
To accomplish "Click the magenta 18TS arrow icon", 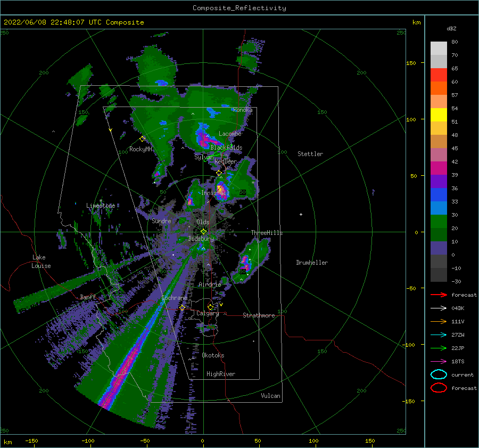I will [439, 362].
